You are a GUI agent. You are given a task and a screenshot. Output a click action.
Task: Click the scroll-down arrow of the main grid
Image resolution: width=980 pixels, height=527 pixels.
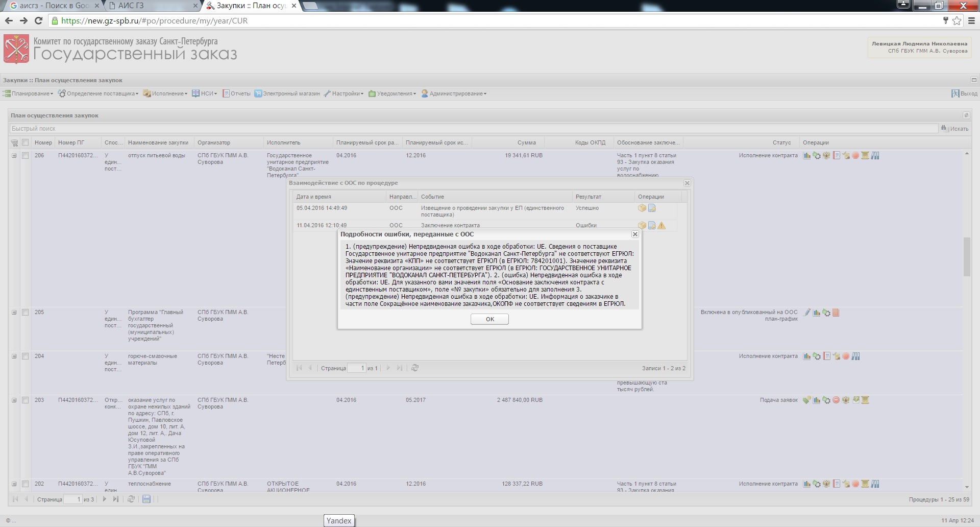coord(966,487)
